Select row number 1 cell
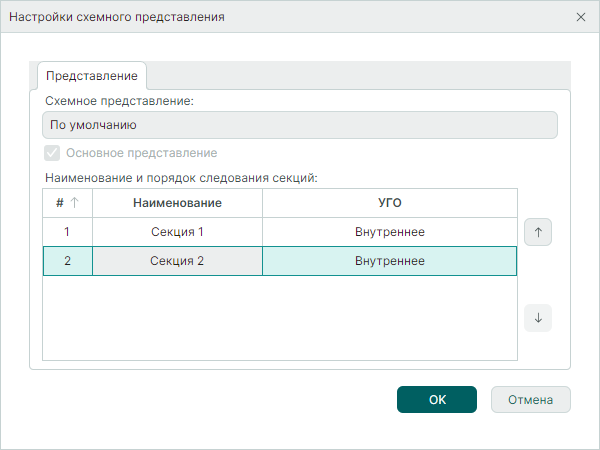The image size is (600, 450). pyautogui.click(x=67, y=232)
